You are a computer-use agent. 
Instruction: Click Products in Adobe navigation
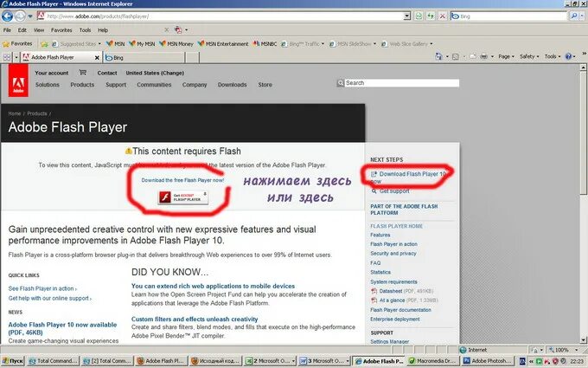(82, 85)
